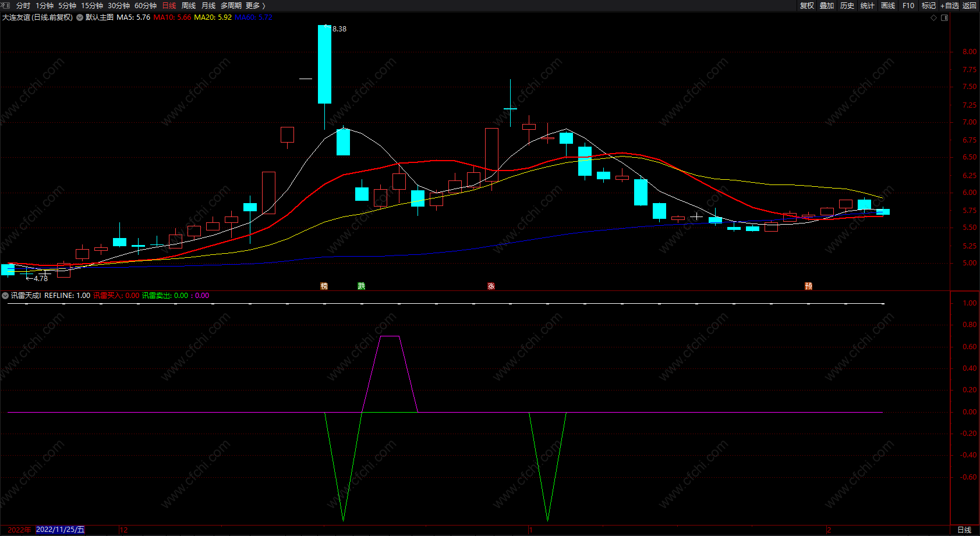This screenshot has width=980, height=536.
Task: Click the 预 forecast event marker
Action: [808, 286]
